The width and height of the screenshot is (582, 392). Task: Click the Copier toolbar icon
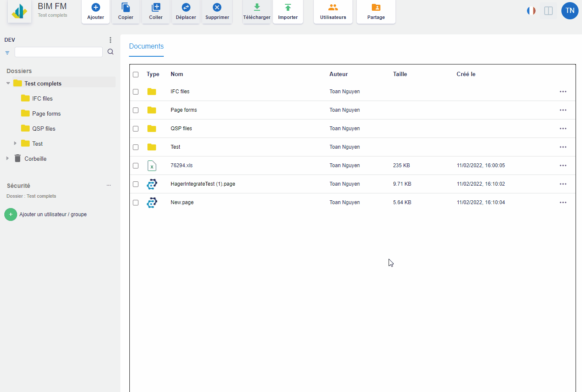click(x=126, y=8)
